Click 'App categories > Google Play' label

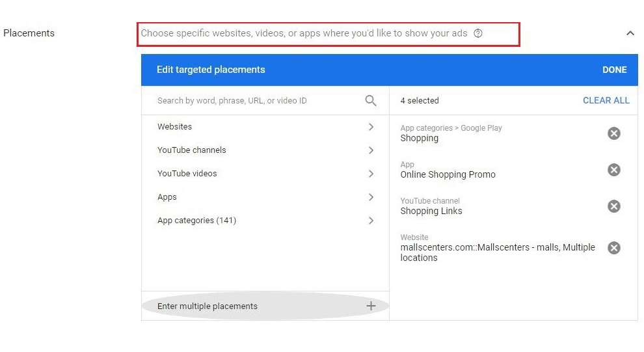(451, 128)
